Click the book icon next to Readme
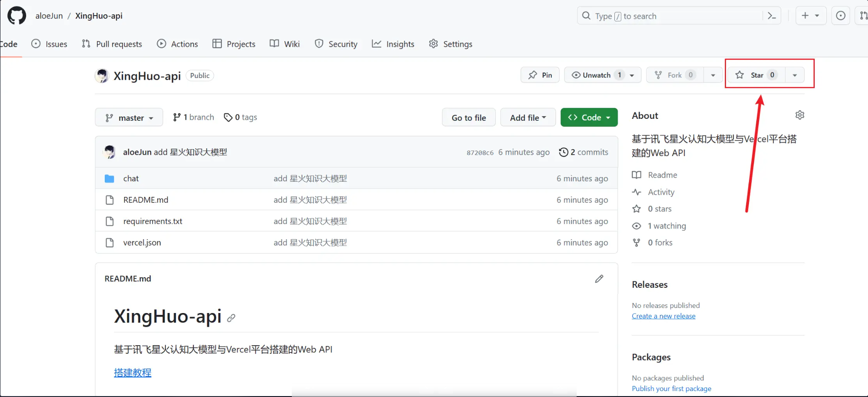This screenshot has width=868, height=397. coord(636,175)
